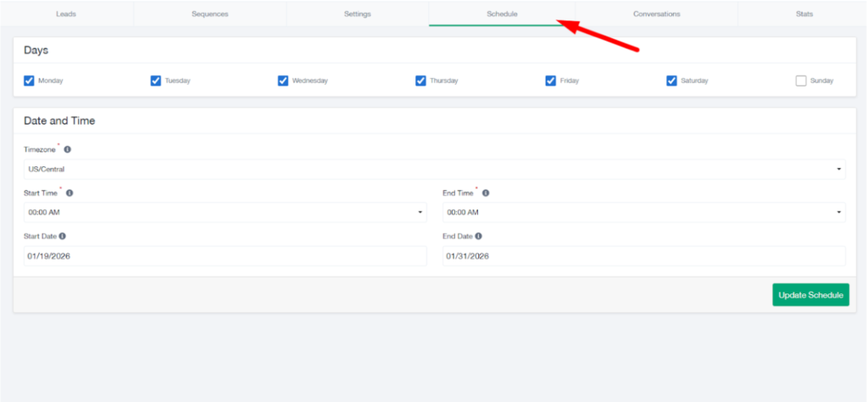This screenshot has height=402, width=868.
Task: Click the Update Schedule button
Action: tap(810, 295)
